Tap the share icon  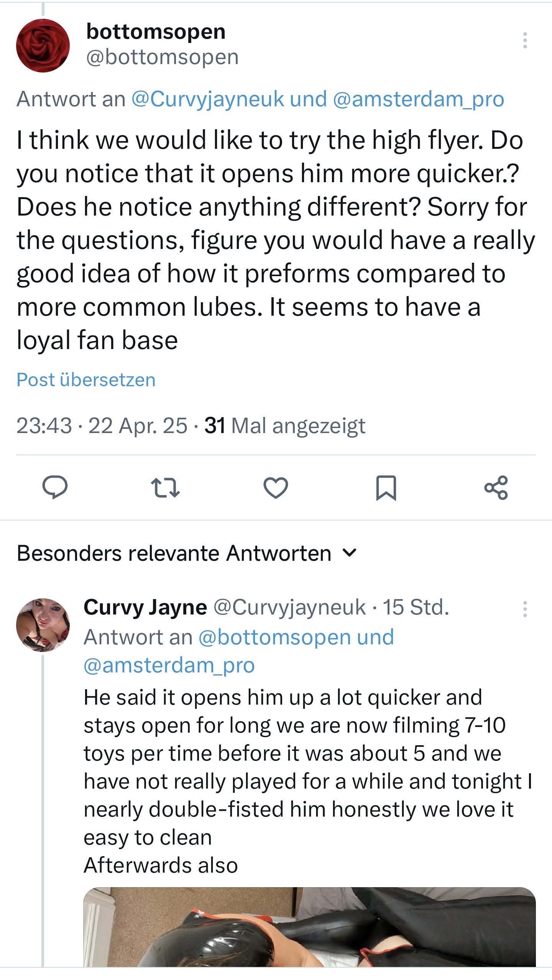(x=496, y=488)
